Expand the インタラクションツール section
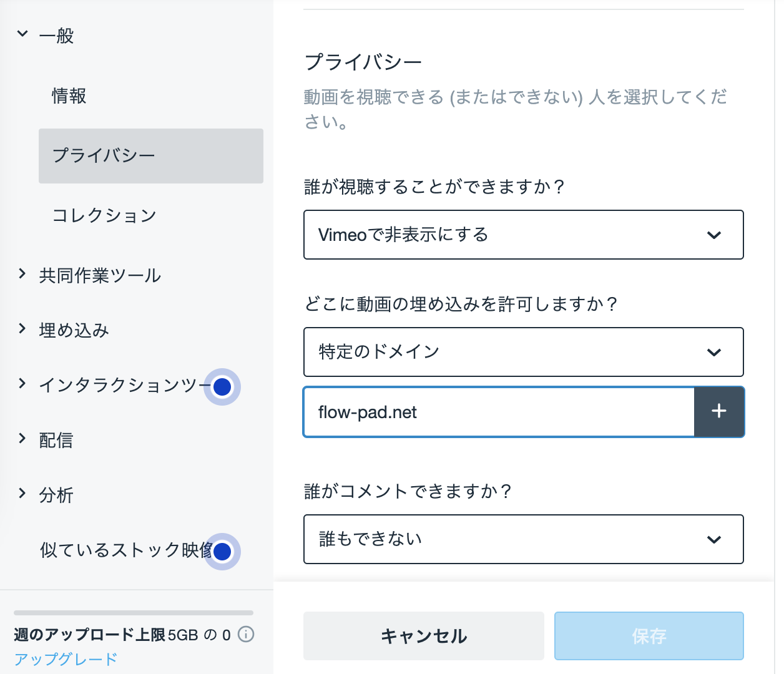Image resolution: width=784 pixels, height=674 pixels. [x=22, y=383]
